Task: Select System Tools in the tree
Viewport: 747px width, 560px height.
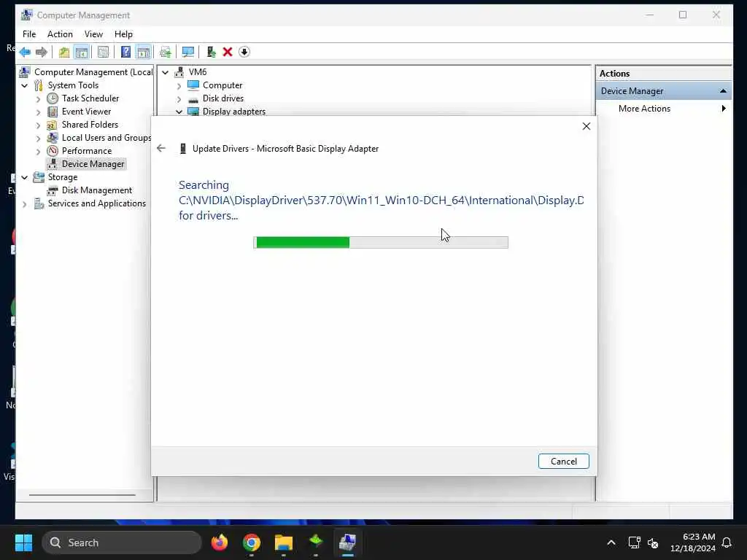Action: [73, 85]
